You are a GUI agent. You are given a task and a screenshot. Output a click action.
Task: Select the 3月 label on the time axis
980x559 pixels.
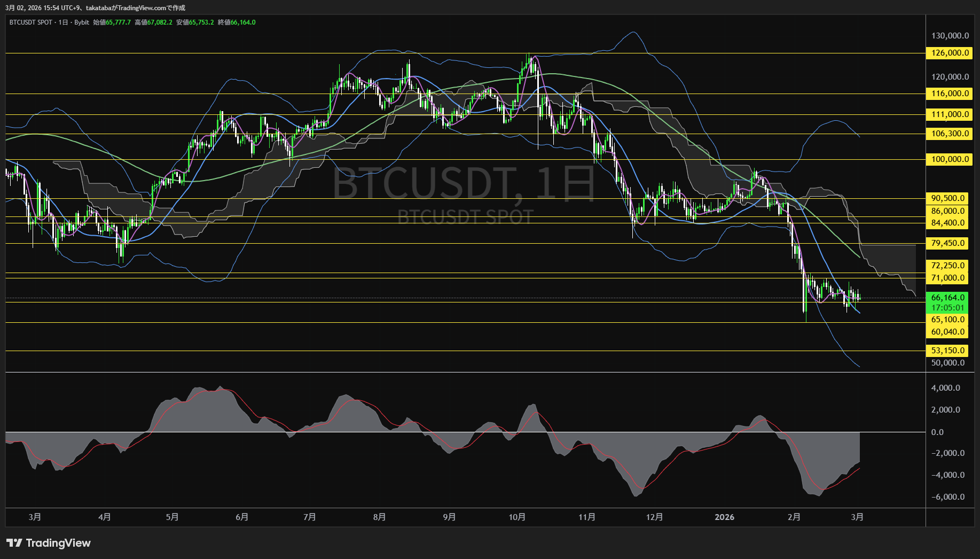pos(35,517)
